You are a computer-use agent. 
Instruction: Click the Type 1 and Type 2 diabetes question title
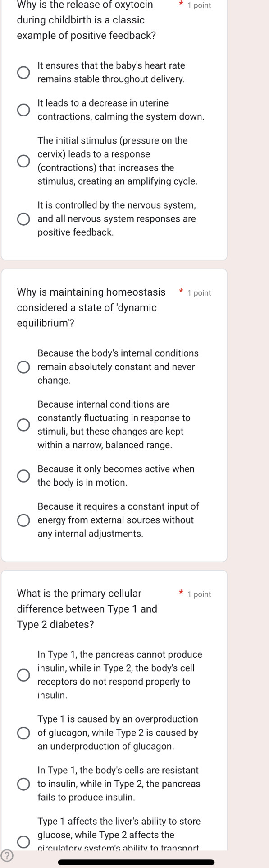[86, 609]
